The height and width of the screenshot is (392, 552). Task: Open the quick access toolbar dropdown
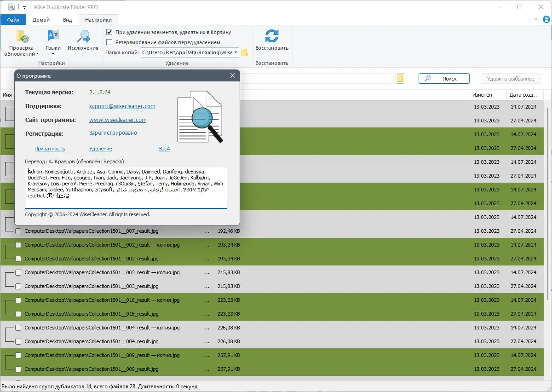(24, 7)
